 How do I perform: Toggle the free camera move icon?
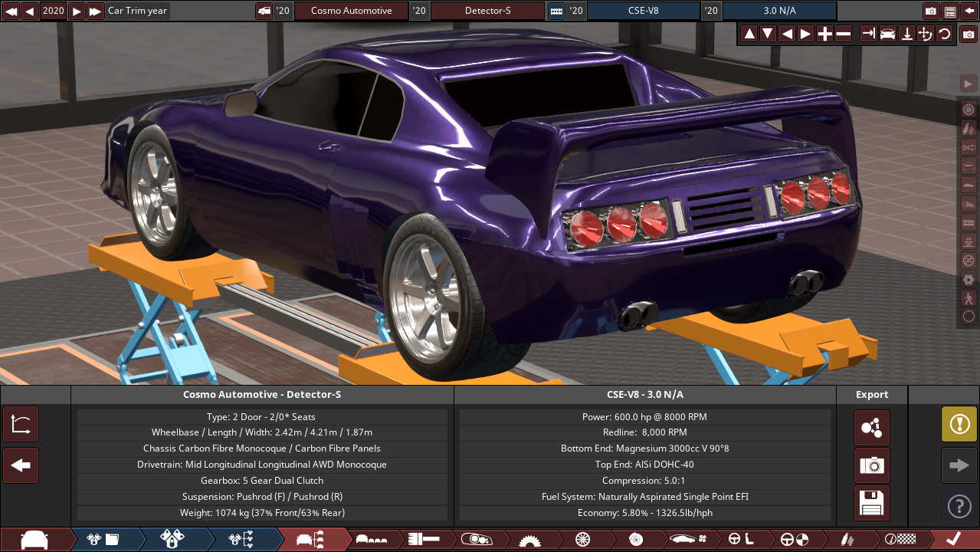pos(925,34)
